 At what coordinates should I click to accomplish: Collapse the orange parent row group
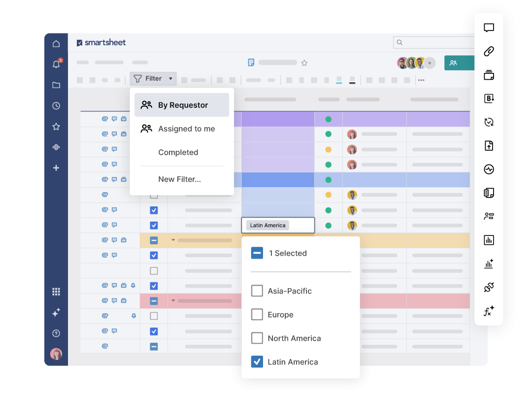[x=173, y=240]
